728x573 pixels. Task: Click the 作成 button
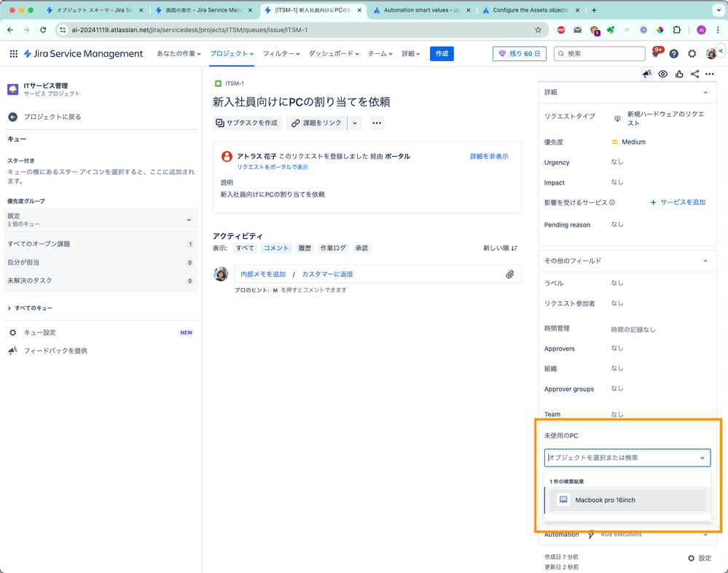pyautogui.click(x=442, y=53)
